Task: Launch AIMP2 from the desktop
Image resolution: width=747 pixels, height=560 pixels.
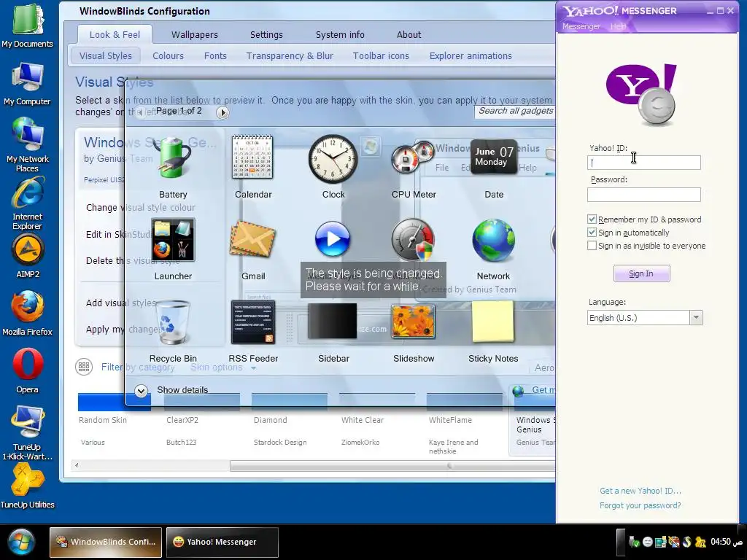Action: 28,257
